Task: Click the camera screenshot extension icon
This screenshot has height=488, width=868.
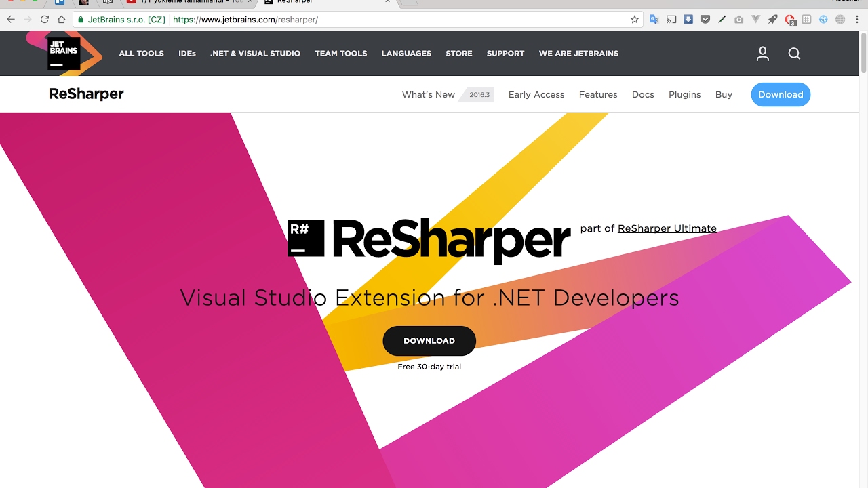Action: tap(739, 20)
